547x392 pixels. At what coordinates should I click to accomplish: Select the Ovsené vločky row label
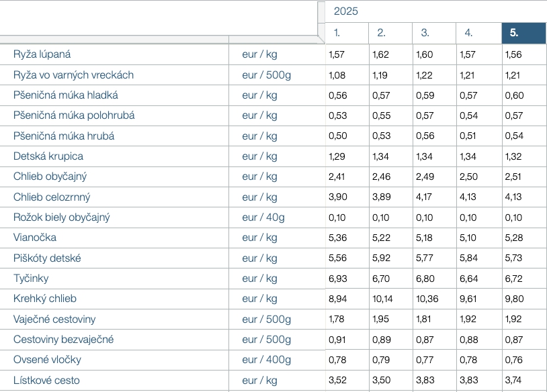(x=46, y=360)
